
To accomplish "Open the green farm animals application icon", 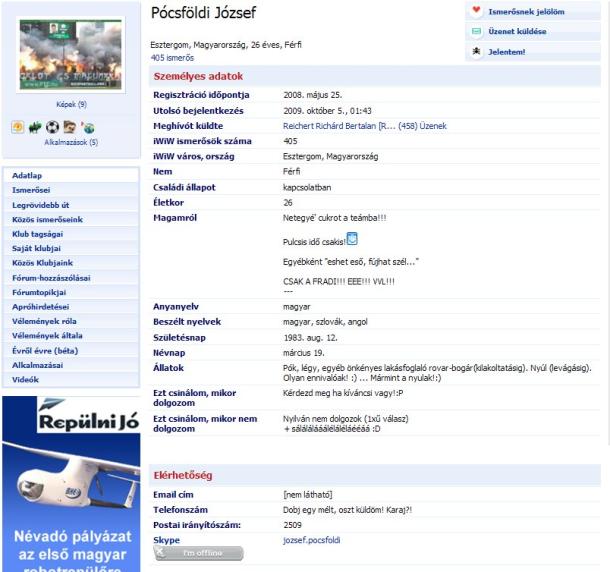I will coord(35,127).
